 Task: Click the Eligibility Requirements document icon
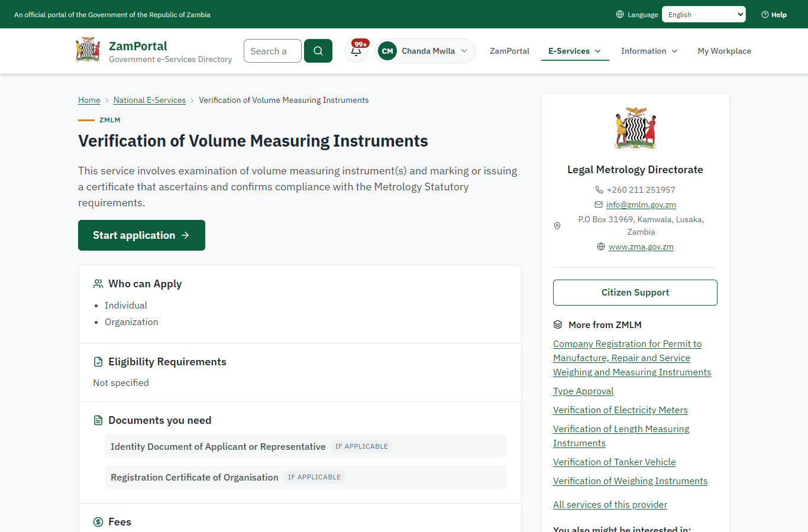98,362
